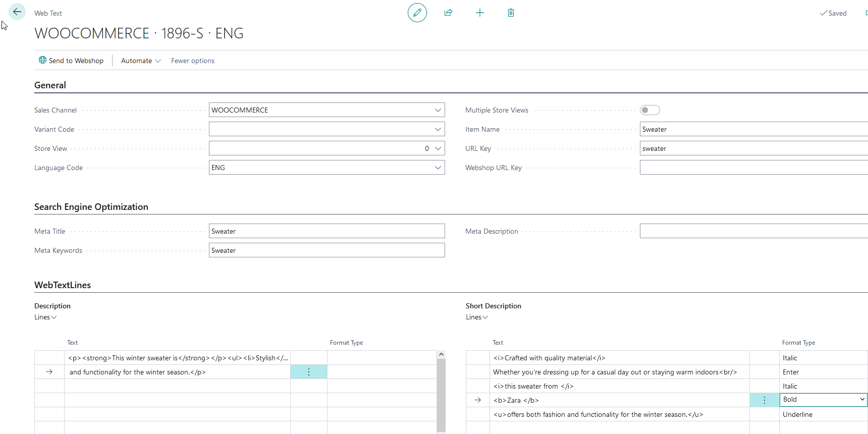Open row menu for 'and functionality' line
The image size is (868, 434).
pos(309,372)
